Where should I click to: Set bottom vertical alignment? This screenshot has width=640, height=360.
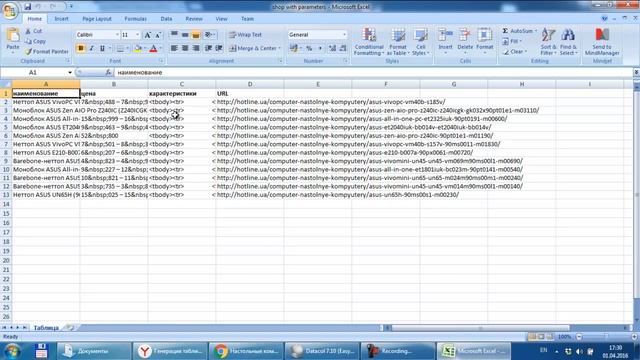tap(196, 35)
